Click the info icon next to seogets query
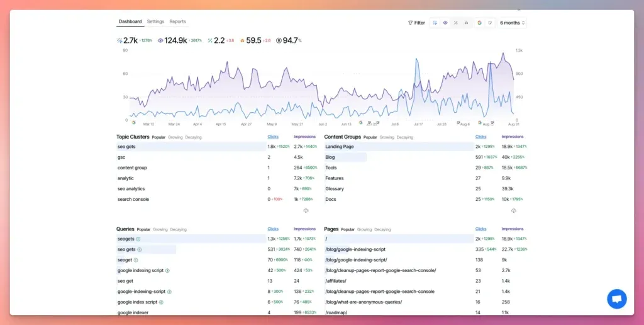The width and height of the screenshot is (644, 325). (x=138, y=239)
